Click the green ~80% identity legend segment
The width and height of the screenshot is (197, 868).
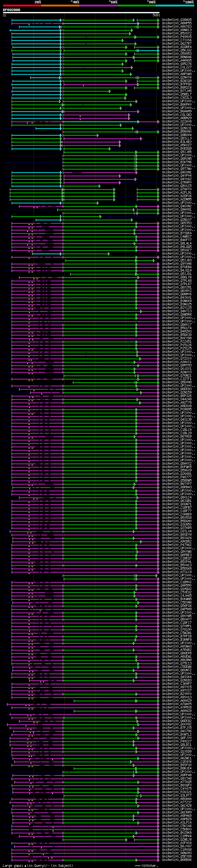137,6
